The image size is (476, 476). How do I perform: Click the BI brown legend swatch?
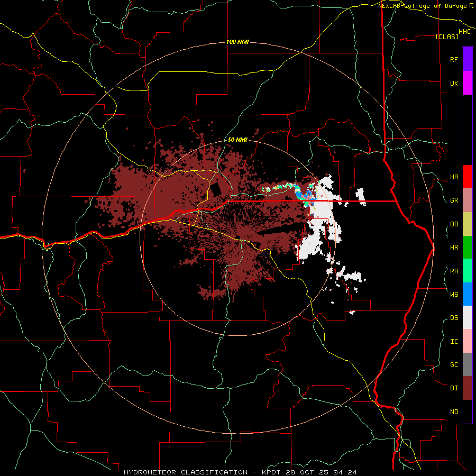[467, 388]
